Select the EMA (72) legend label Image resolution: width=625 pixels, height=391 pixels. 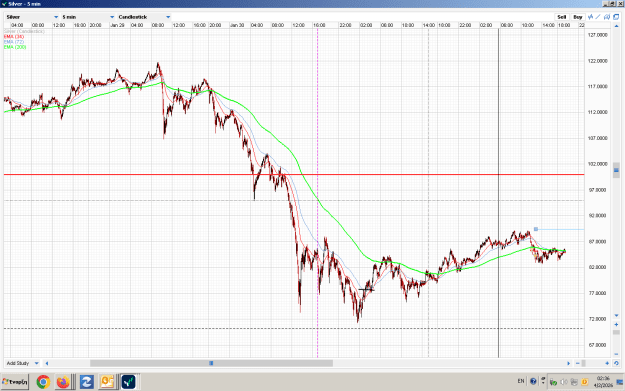pos(14,42)
